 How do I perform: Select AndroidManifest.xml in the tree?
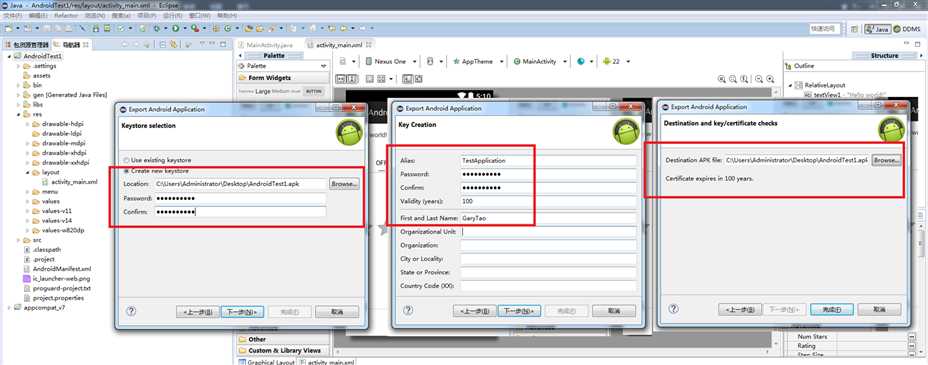pyautogui.click(x=62, y=269)
